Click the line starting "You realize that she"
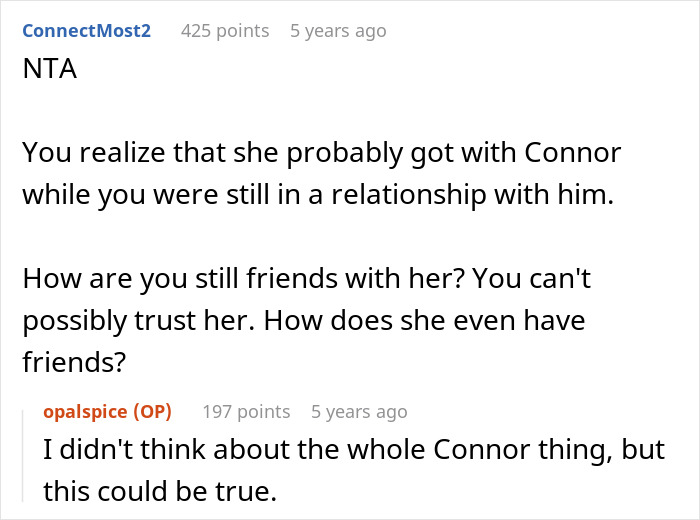 coord(321,153)
